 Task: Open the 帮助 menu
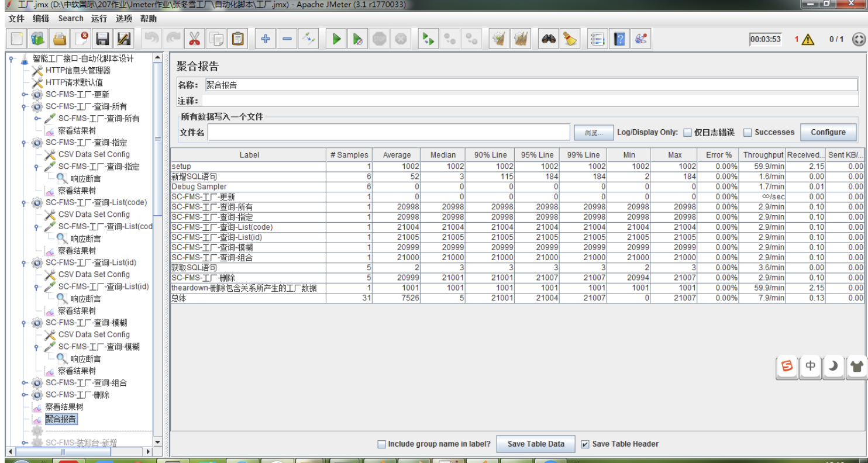pyautogui.click(x=149, y=19)
